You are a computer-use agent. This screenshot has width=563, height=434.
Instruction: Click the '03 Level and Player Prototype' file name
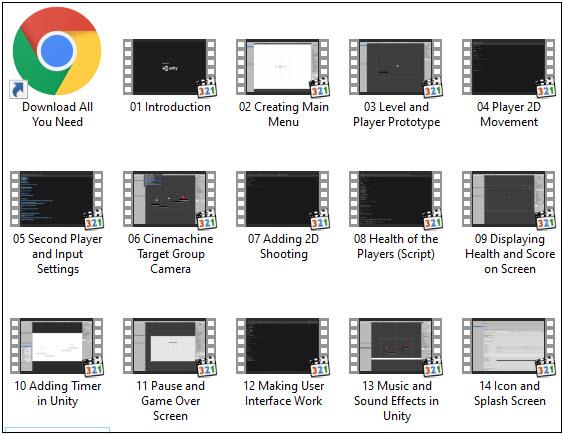pos(396,115)
